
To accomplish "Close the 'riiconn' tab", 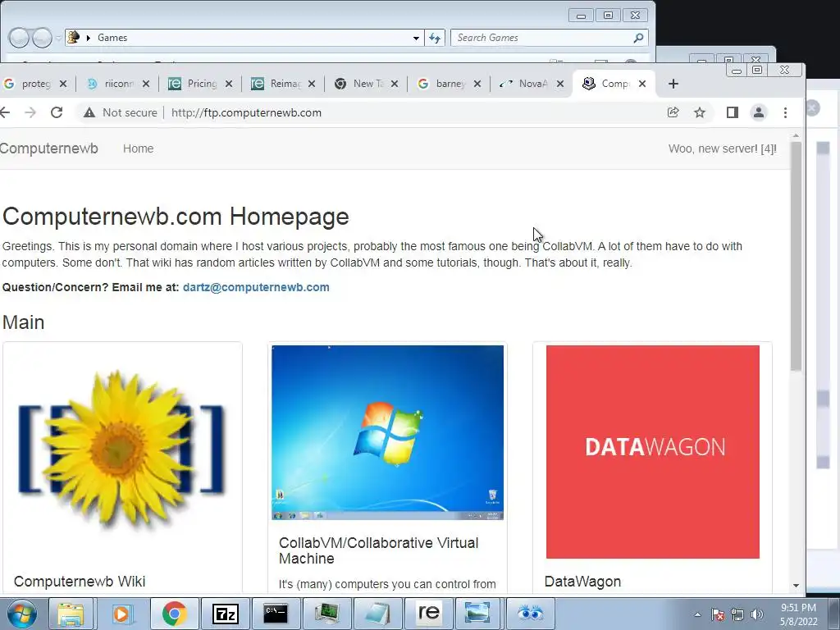I will 146,84.
